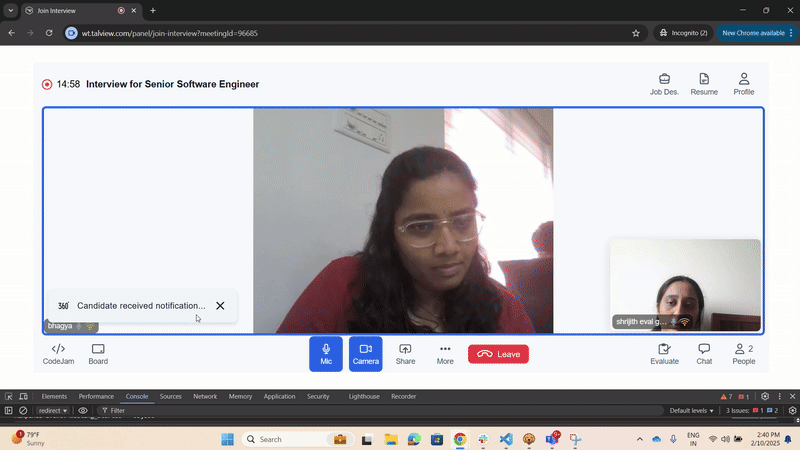Open DevTools settings gear

[x=765, y=396]
